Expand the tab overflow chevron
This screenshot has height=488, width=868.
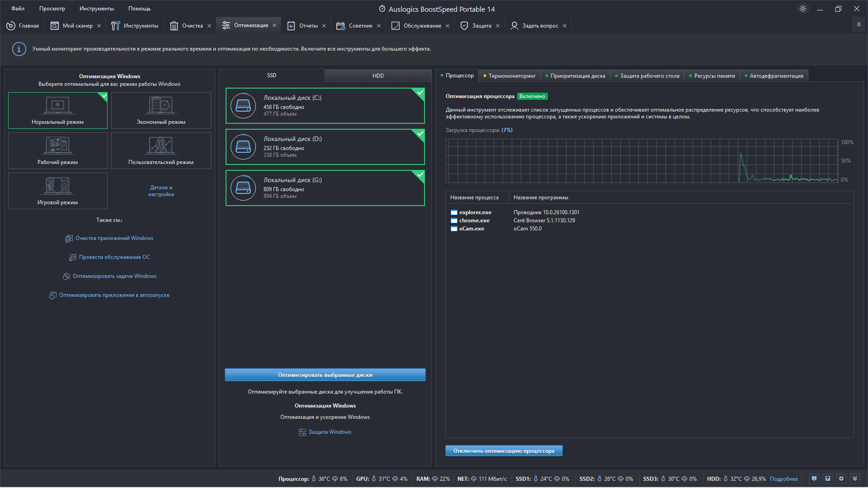pyautogui.click(x=859, y=24)
